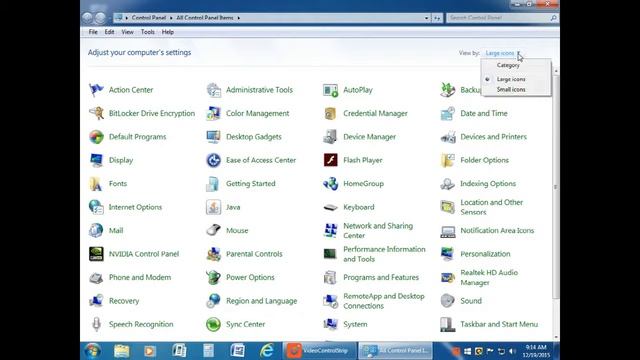Open Internet Explorer from the taskbar
Screen dimensions: 640x360
[x=267, y=351]
